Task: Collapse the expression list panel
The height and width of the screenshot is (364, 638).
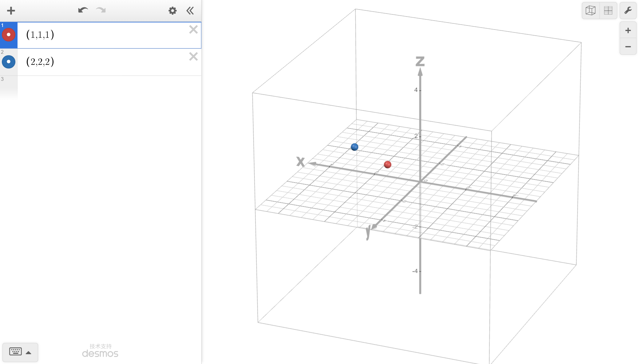Action: pos(190,11)
